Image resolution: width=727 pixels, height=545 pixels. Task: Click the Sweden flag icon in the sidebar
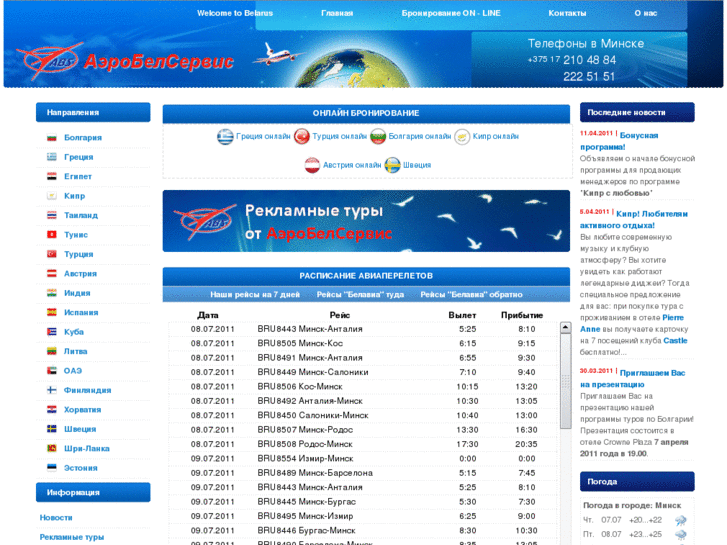51,430
